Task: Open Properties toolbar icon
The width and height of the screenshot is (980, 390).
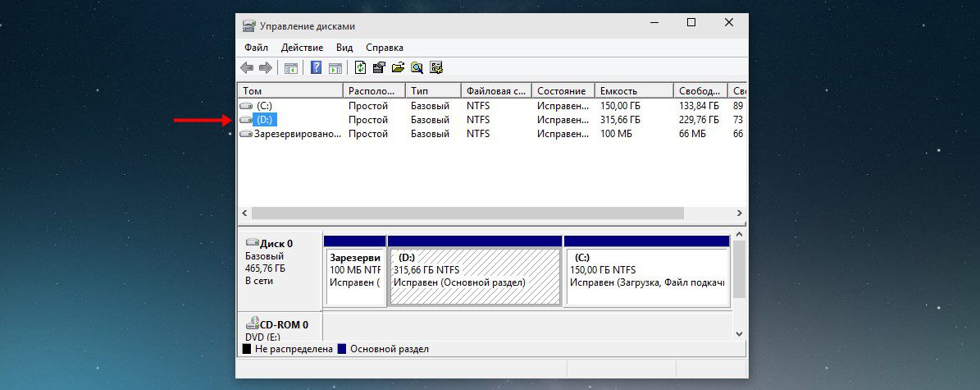Action: (379, 67)
